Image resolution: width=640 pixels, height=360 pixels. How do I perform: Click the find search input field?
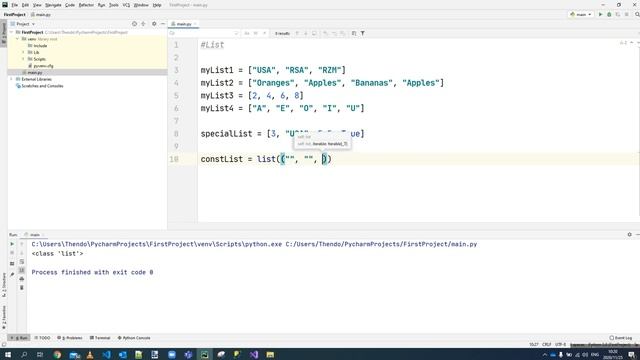point(203,33)
